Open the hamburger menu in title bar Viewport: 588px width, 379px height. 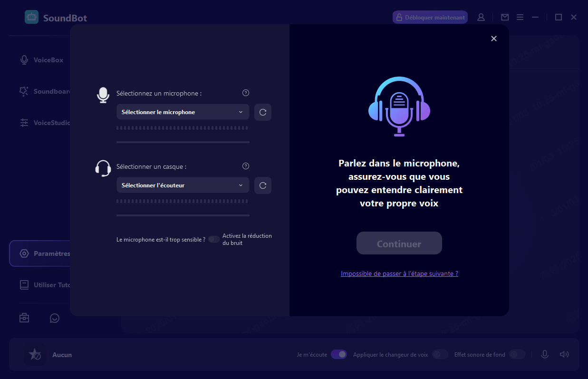tap(520, 17)
